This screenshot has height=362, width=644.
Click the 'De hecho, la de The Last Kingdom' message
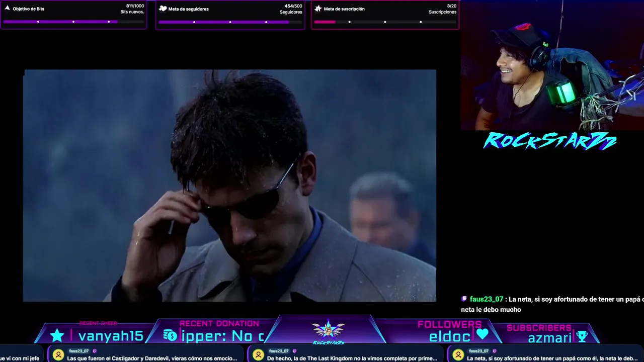(352, 358)
